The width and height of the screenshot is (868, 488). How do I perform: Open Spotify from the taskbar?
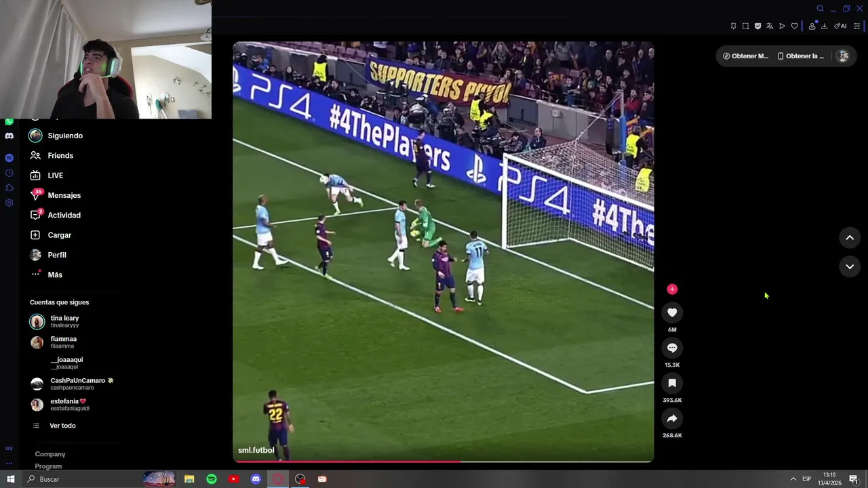(x=212, y=479)
